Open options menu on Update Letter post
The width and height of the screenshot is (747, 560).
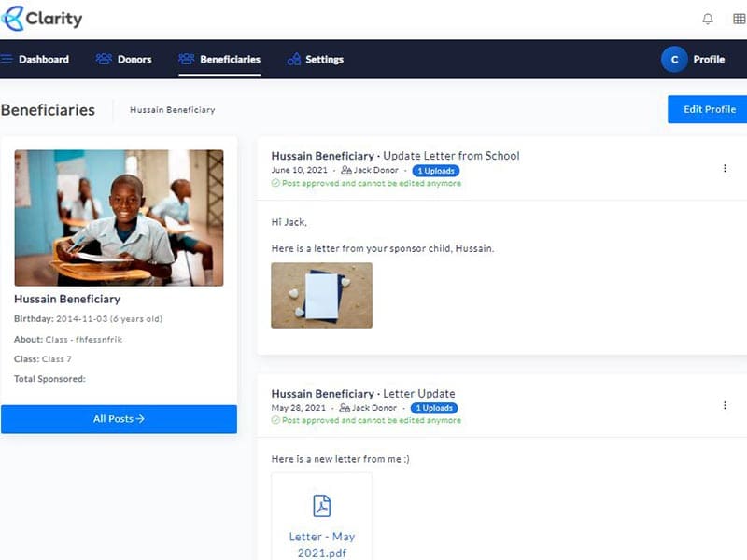[726, 168]
